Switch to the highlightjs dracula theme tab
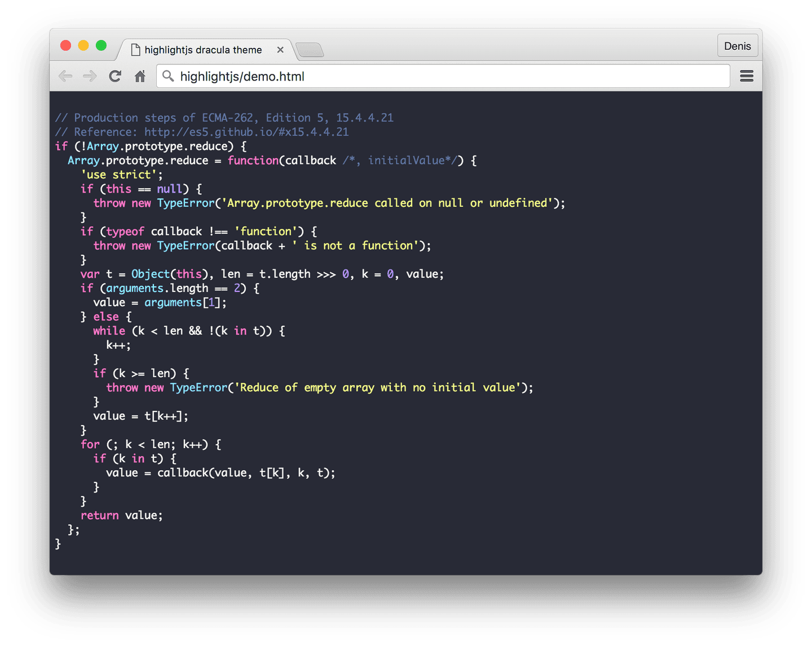812x646 pixels. tap(203, 50)
